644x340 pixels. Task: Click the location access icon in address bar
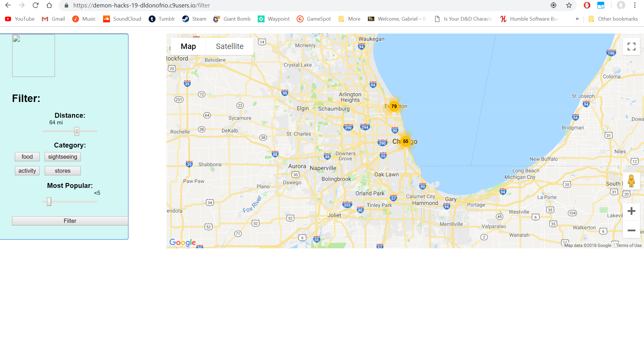553,5
